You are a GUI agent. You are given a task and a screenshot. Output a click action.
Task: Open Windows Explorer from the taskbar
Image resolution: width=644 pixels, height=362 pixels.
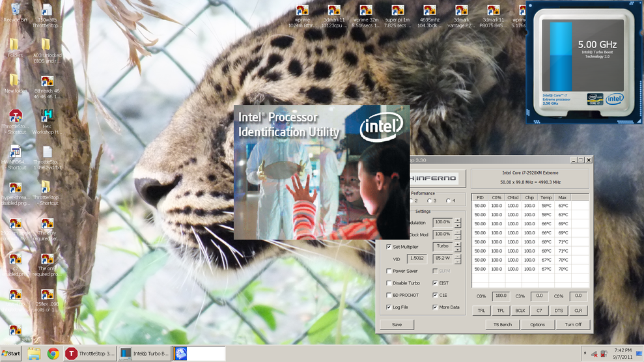34,354
